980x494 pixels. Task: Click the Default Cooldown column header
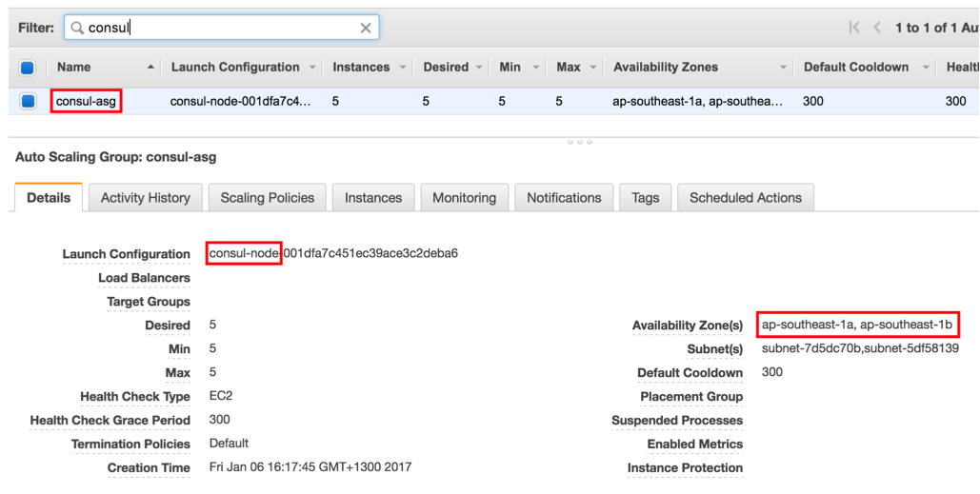856,67
